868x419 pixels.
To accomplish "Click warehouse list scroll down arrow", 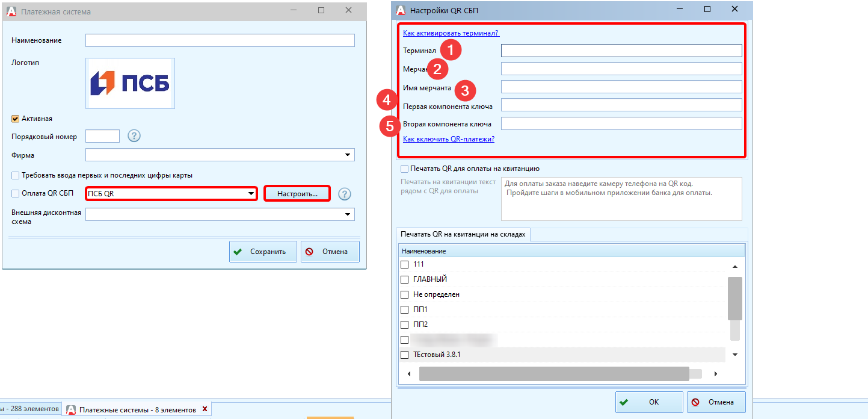I will coord(734,355).
